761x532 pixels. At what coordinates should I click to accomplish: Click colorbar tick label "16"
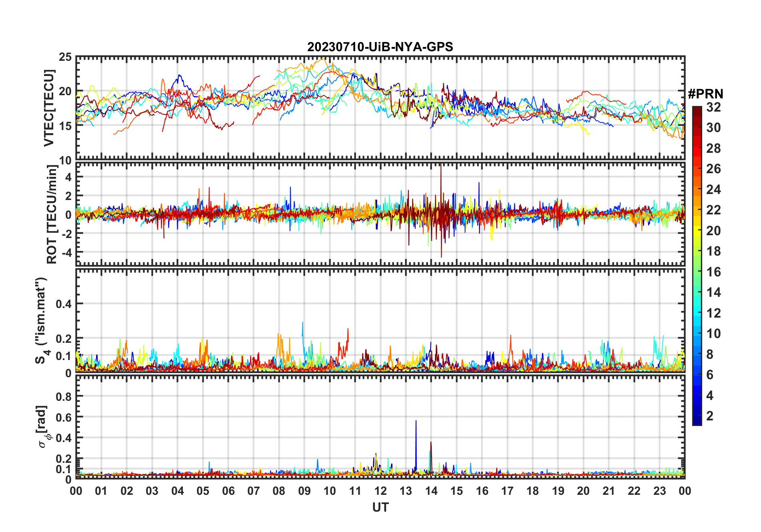[713, 272]
